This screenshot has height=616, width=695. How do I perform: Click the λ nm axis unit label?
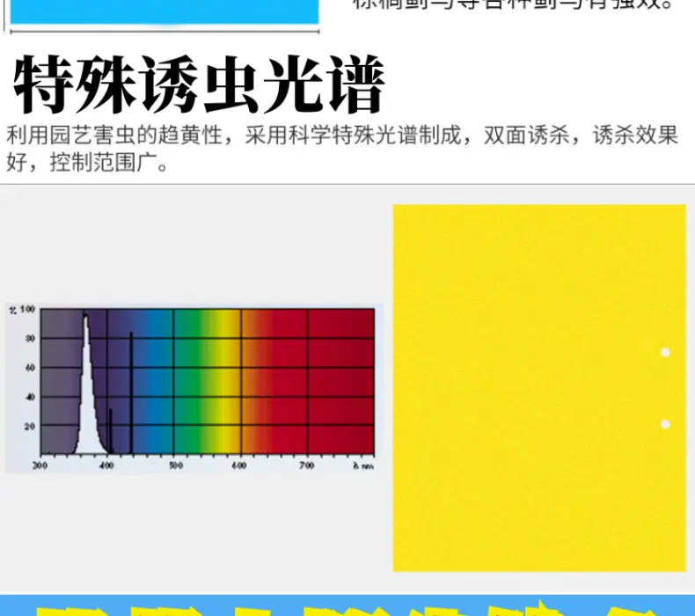click(x=363, y=466)
